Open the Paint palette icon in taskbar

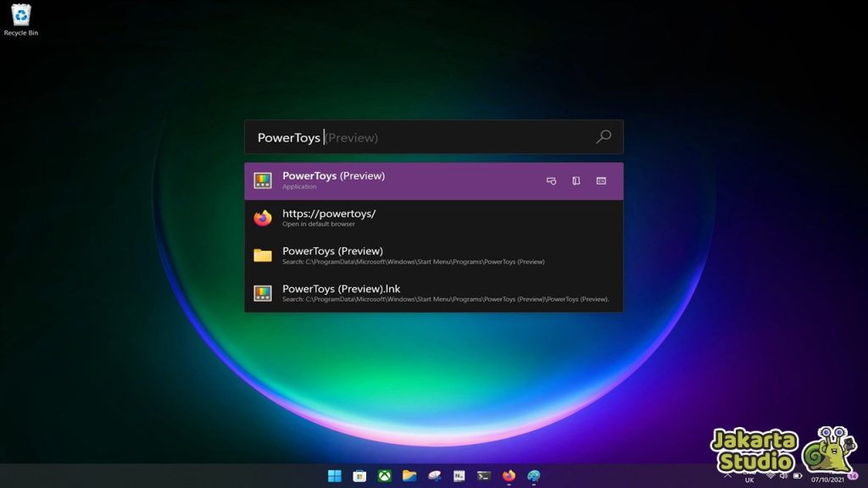pos(534,476)
